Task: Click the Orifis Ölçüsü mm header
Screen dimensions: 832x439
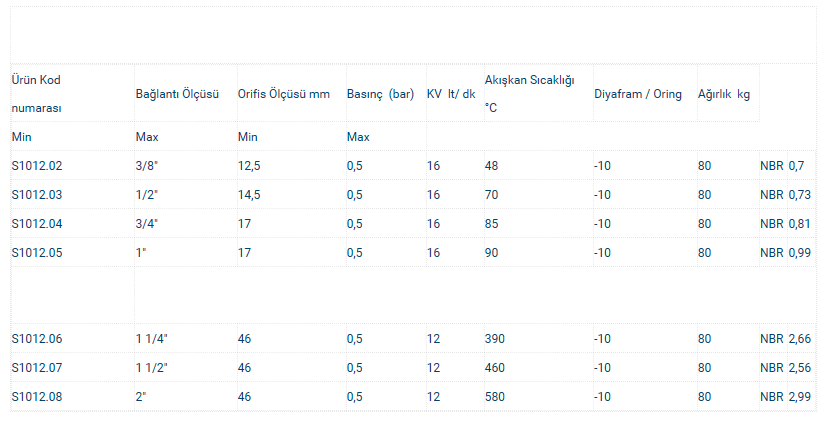Action: tap(284, 94)
